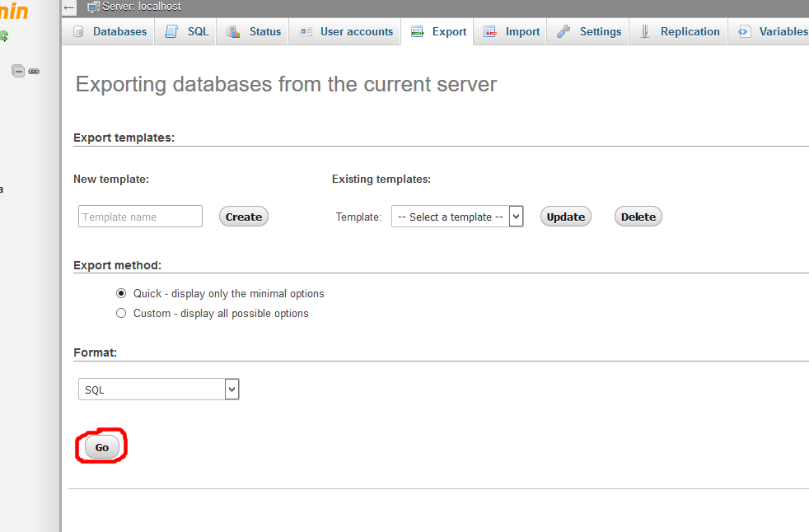
Task: Click the Status bar-chart icon
Action: click(234, 32)
